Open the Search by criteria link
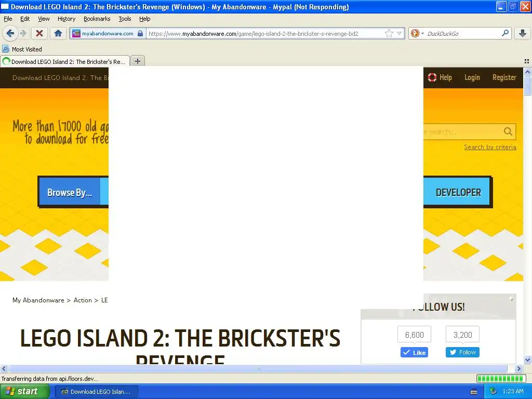Screen dimensions: 532x399 (490, 147)
